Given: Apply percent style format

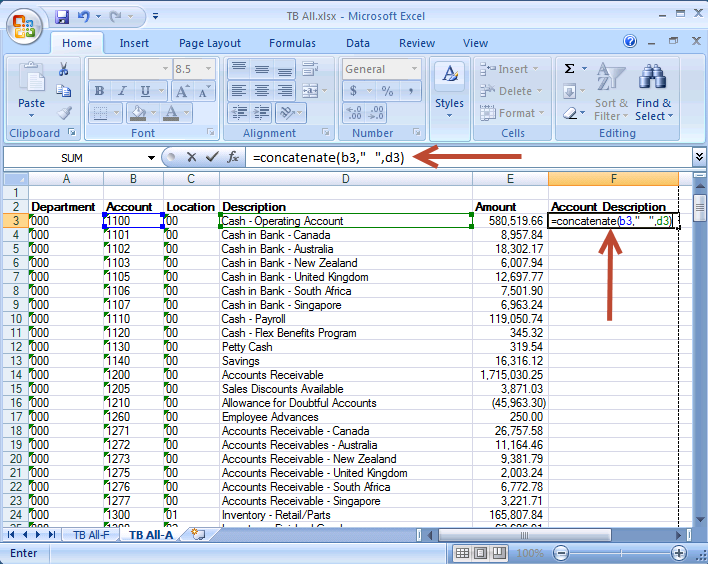Looking at the screenshot, I should pos(387,91).
